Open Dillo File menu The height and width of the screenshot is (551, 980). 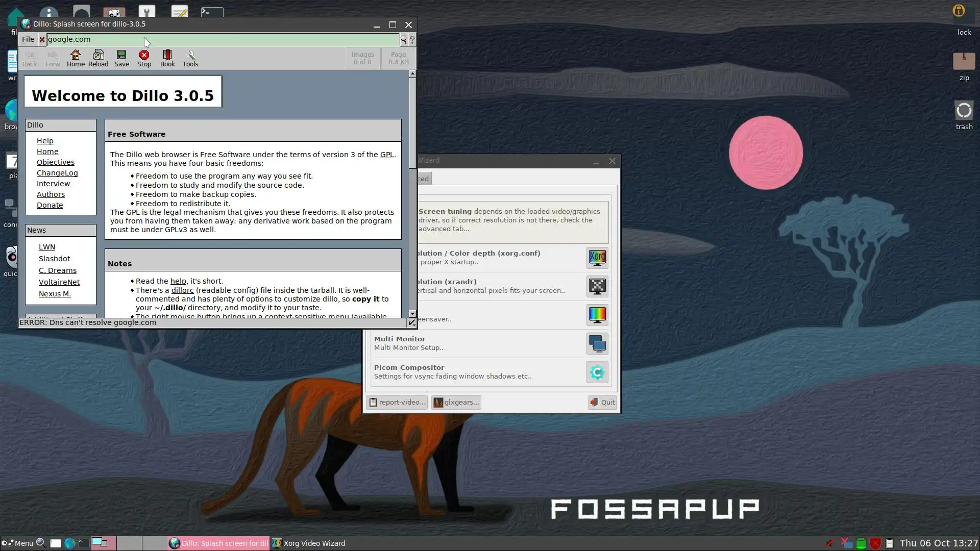[x=28, y=39]
